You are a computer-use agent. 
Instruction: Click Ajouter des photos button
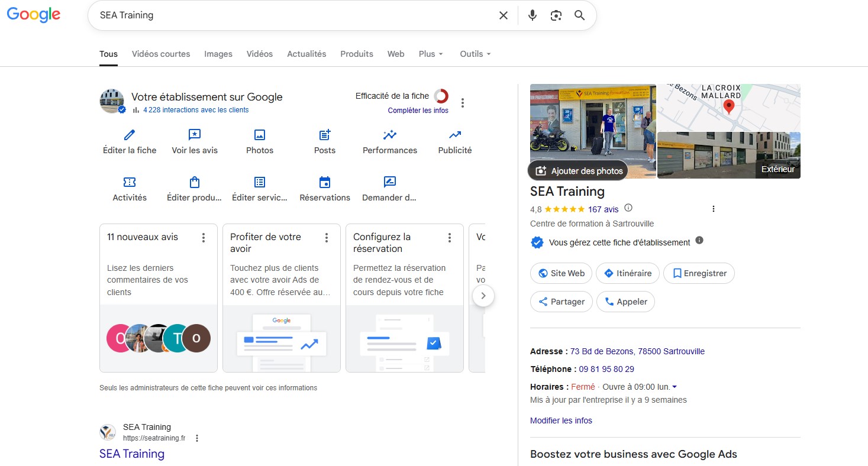click(x=579, y=170)
